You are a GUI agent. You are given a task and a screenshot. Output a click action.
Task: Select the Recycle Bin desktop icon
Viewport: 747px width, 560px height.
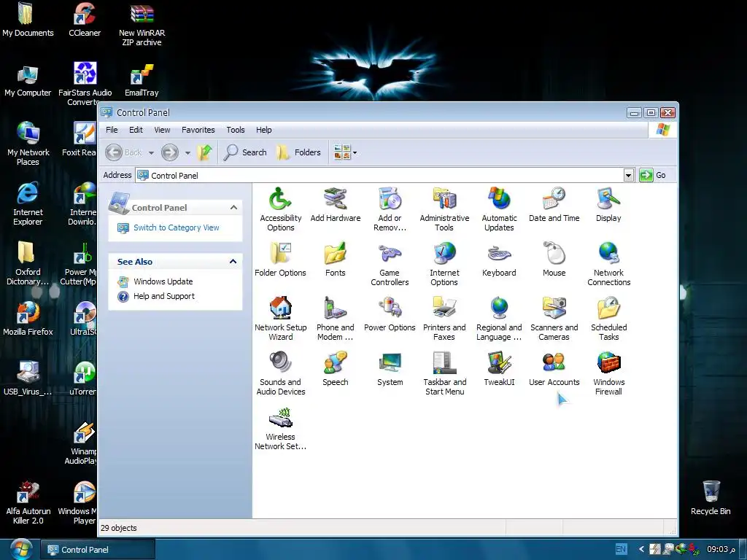pyautogui.click(x=711, y=497)
